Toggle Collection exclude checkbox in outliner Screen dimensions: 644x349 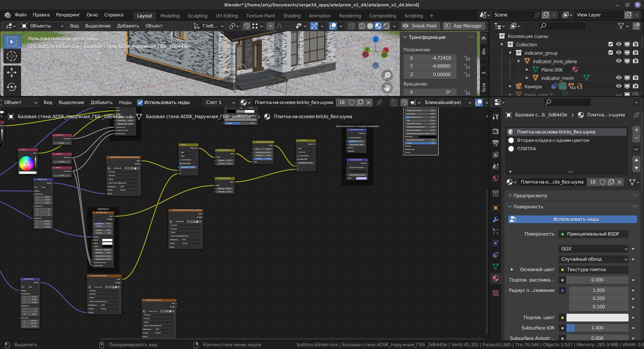tap(610, 44)
